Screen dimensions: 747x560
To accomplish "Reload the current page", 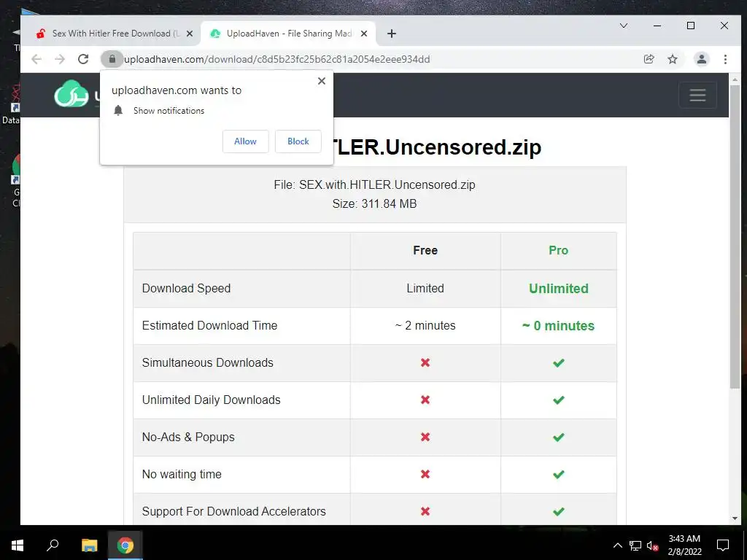I will [83, 59].
